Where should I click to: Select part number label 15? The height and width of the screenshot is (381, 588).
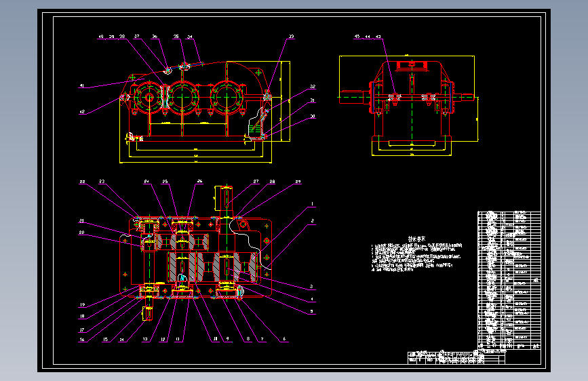[x=106, y=340]
